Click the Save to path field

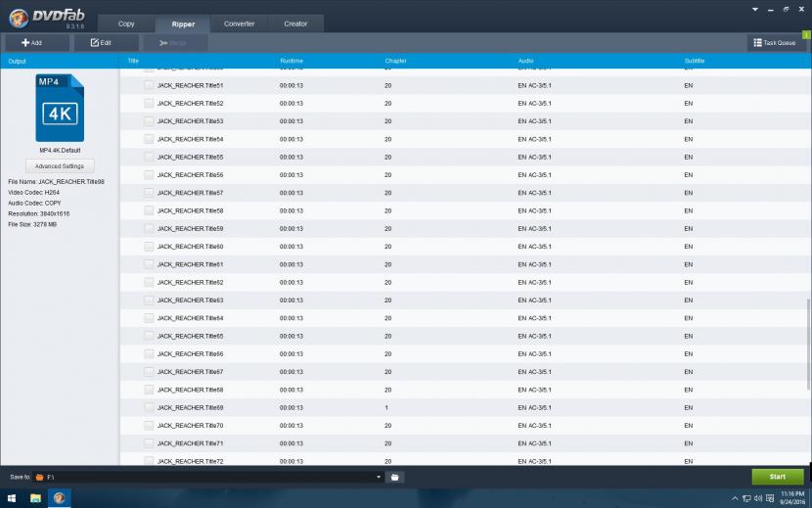point(207,477)
